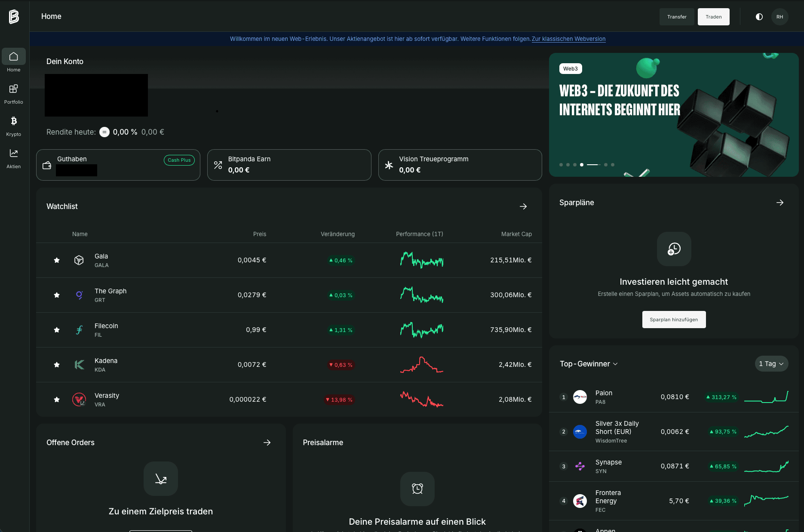Open the 1 Tag timeframe dropdown
The image size is (804, 532).
[x=771, y=364]
